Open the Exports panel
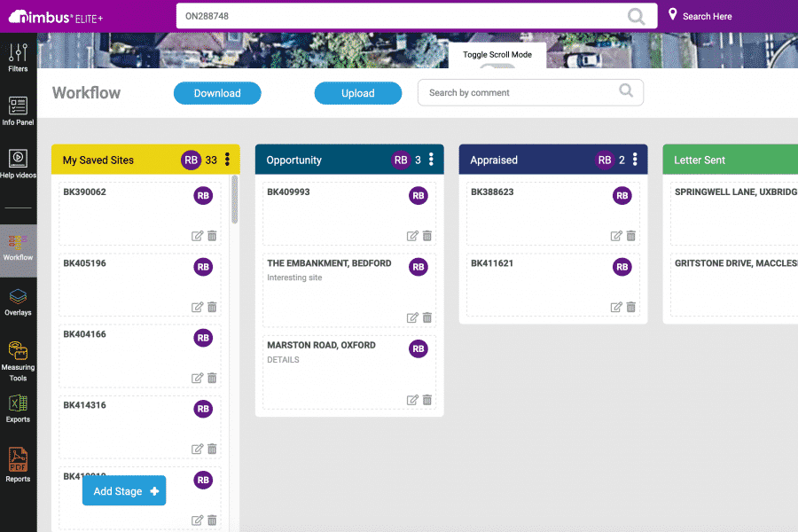The height and width of the screenshot is (532, 798). click(x=18, y=410)
